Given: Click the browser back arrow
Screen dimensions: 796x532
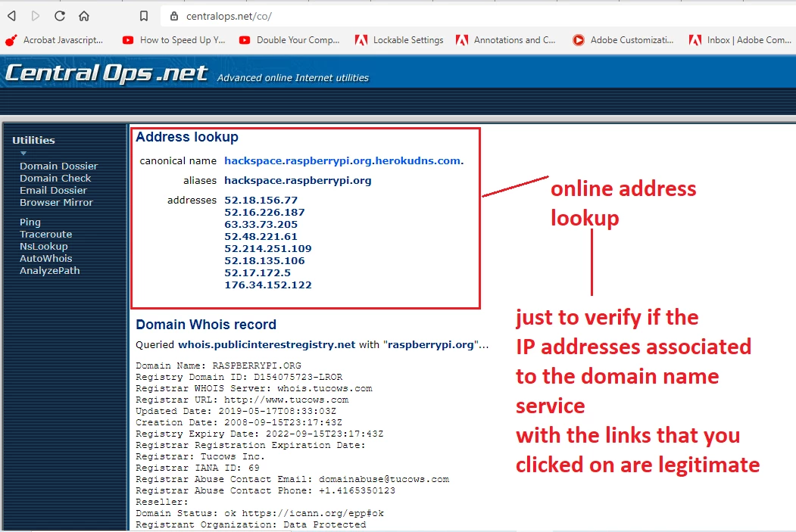Looking at the screenshot, I should pyautogui.click(x=11, y=16).
